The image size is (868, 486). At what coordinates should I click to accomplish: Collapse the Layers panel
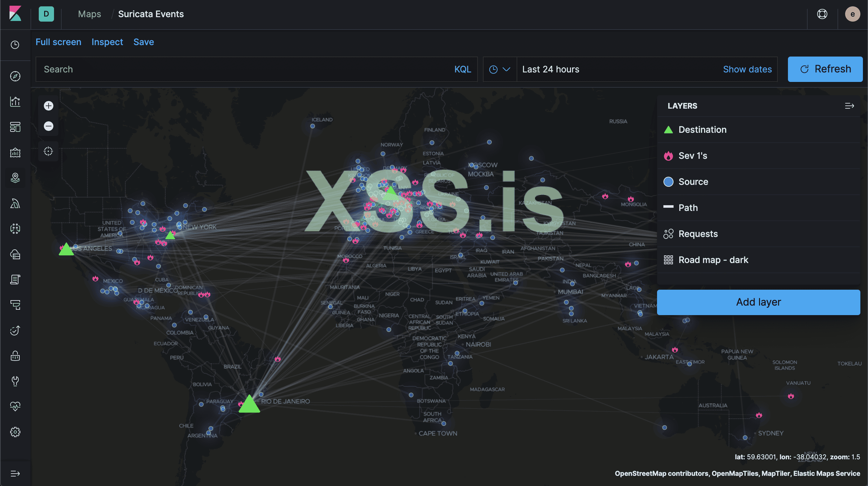pos(849,106)
